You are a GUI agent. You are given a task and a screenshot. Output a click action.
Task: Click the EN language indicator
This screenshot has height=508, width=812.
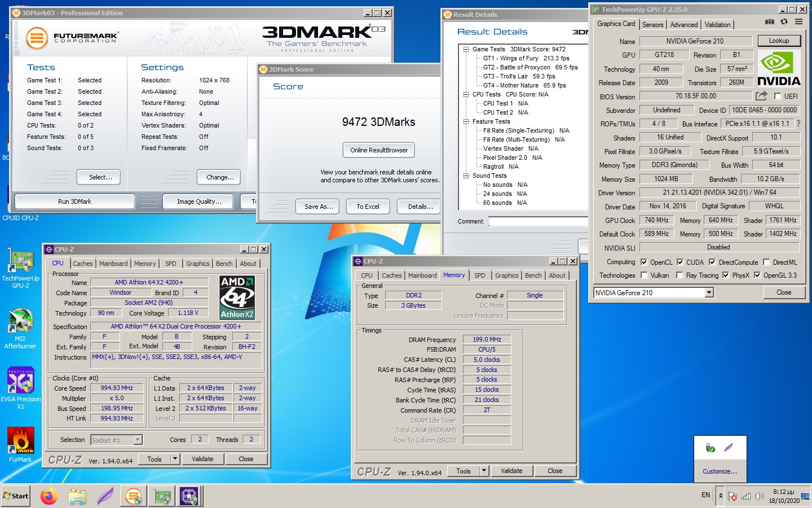click(705, 495)
